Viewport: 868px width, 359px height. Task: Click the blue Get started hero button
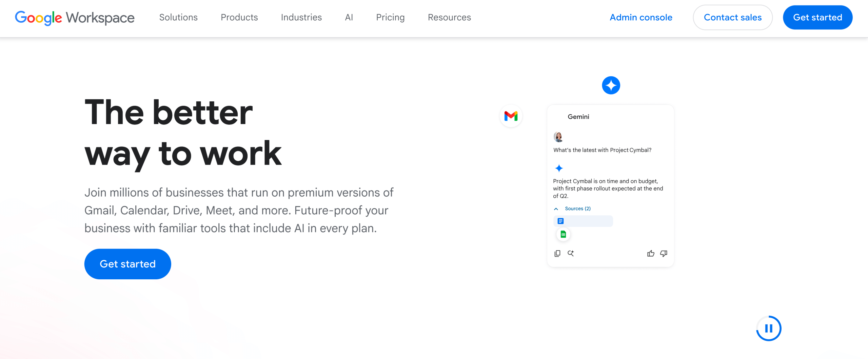pos(127,264)
